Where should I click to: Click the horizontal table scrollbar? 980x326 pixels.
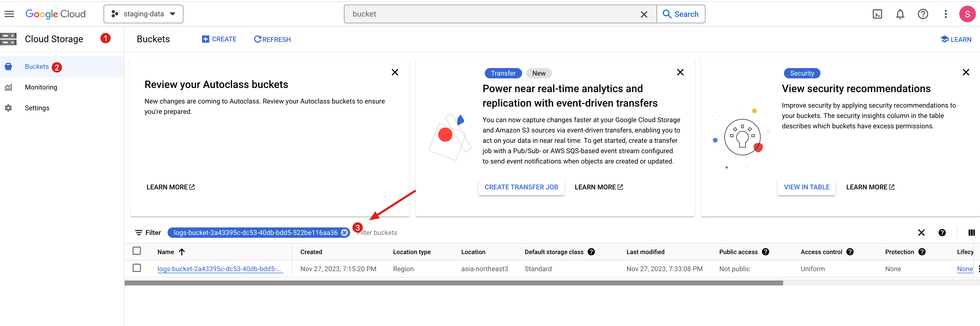[x=454, y=283]
